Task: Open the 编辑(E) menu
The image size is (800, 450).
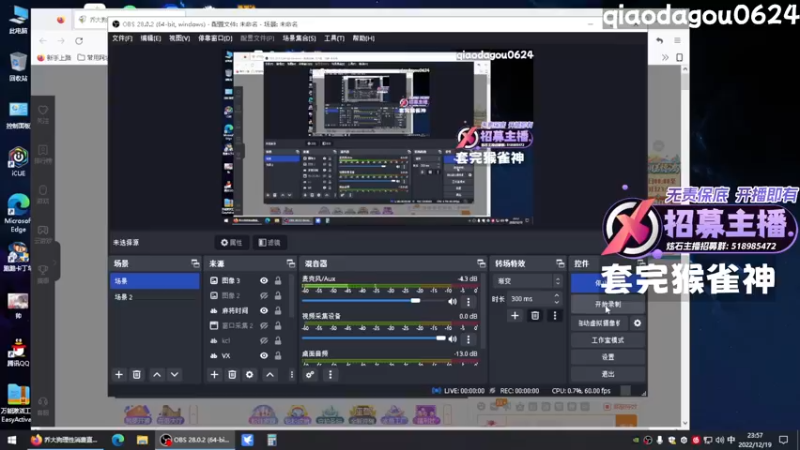Action: [x=151, y=38]
